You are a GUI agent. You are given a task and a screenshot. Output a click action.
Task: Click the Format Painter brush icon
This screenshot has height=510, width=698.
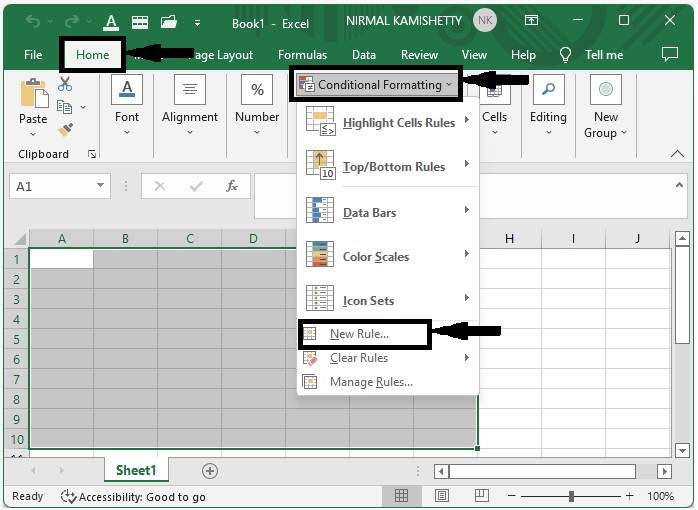[65, 130]
